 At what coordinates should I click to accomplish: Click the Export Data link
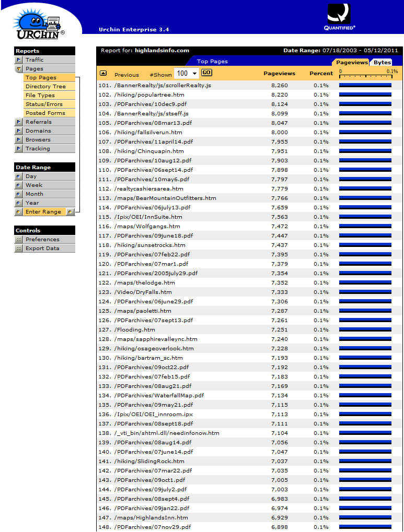[x=42, y=249]
